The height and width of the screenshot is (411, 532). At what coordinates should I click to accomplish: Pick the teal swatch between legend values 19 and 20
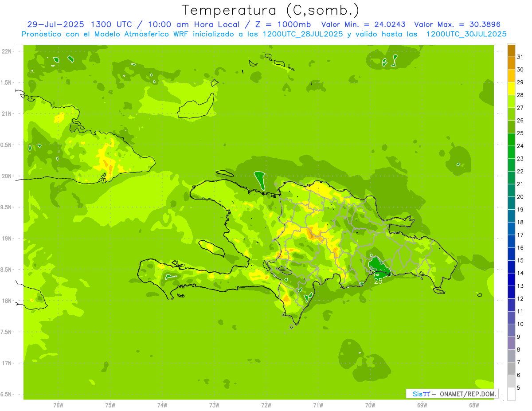point(511,203)
